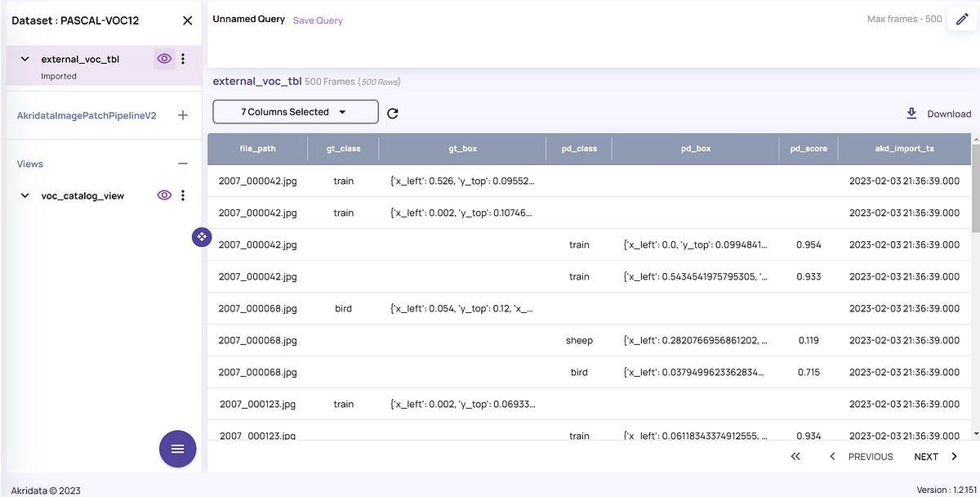Go to the NEXT page of frames

pyautogui.click(x=925, y=456)
